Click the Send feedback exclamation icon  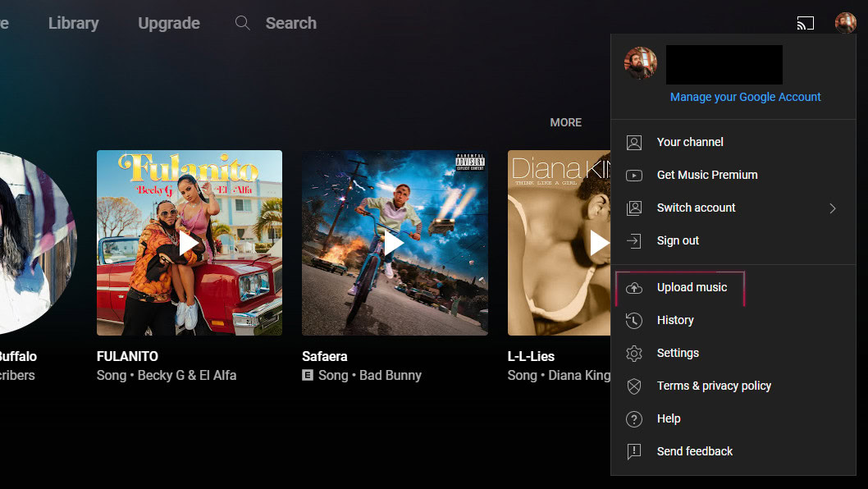click(634, 452)
